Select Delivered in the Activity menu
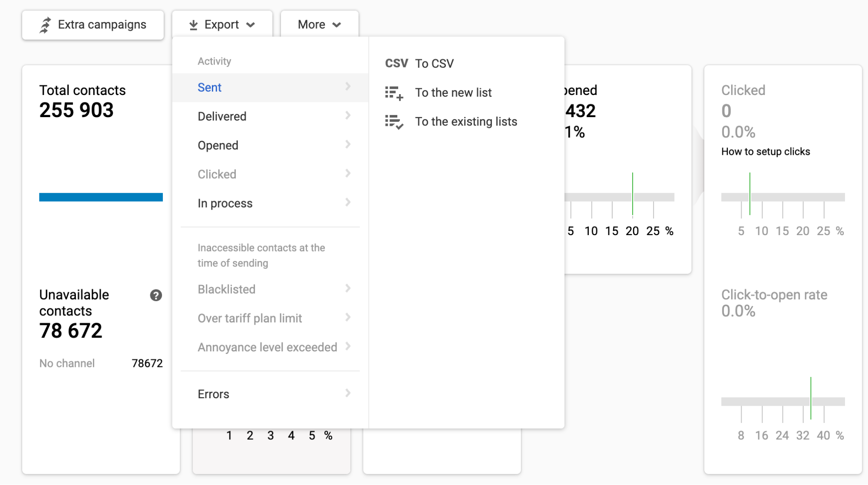 pyautogui.click(x=222, y=116)
